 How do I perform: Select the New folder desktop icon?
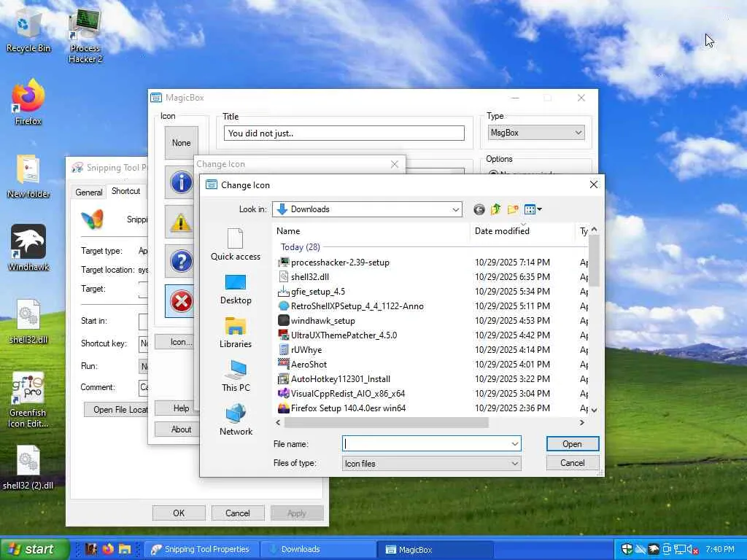click(x=28, y=176)
